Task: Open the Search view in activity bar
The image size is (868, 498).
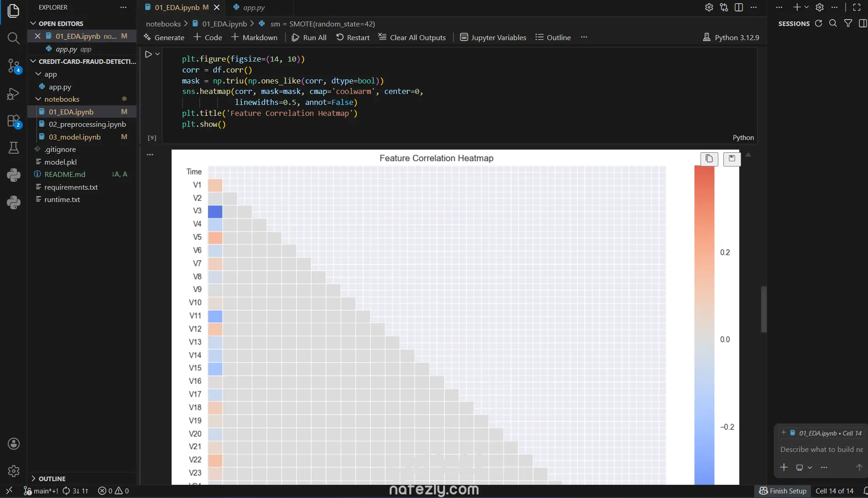Action: [14, 38]
